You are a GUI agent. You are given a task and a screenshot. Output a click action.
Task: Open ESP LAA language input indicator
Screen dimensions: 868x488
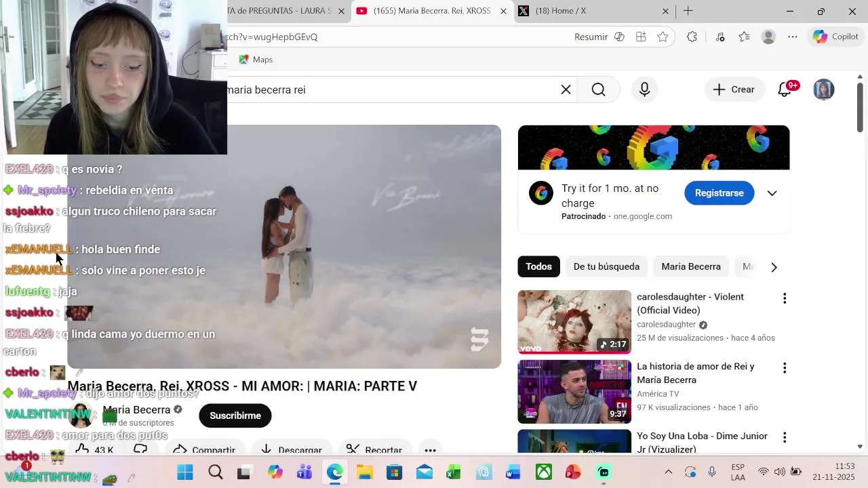click(x=738, y=472)
